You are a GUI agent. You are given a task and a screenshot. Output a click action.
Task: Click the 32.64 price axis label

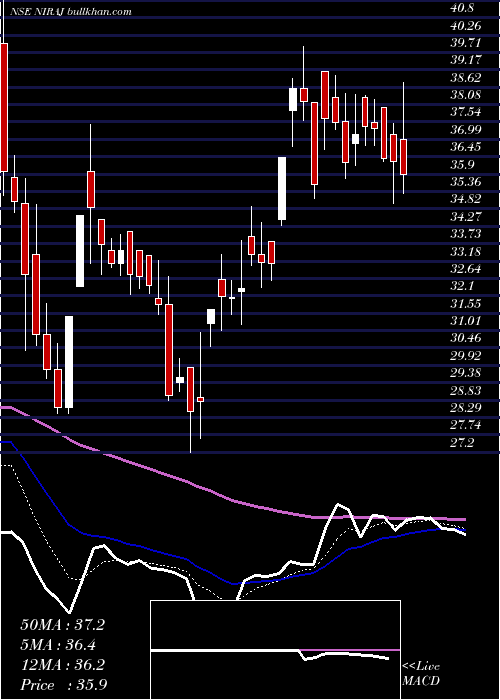coord(466,269)
